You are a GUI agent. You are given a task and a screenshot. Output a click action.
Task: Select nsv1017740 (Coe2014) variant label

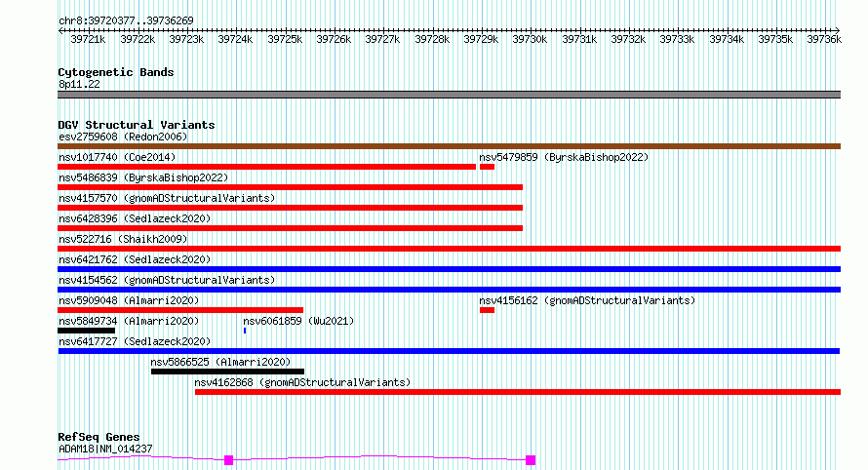(117, 157)
